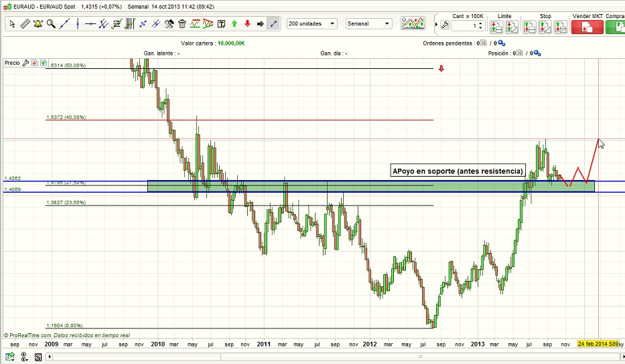Collapse the trading panel arrow
The width and height of the screenshot is (625, 364).
(437, 25)
